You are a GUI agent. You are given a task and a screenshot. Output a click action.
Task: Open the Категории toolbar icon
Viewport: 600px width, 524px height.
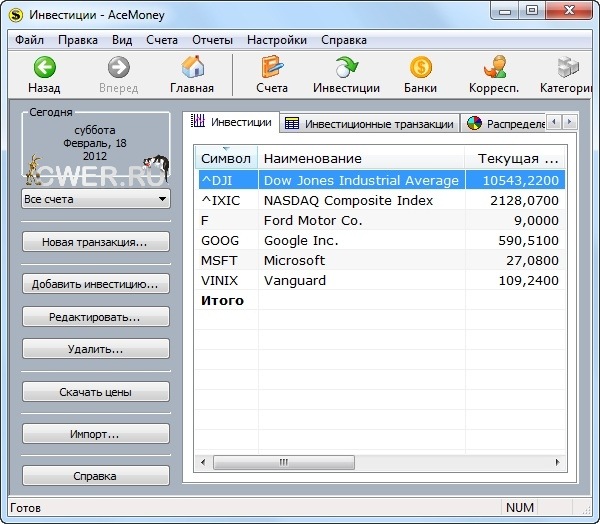pos(568,68)
